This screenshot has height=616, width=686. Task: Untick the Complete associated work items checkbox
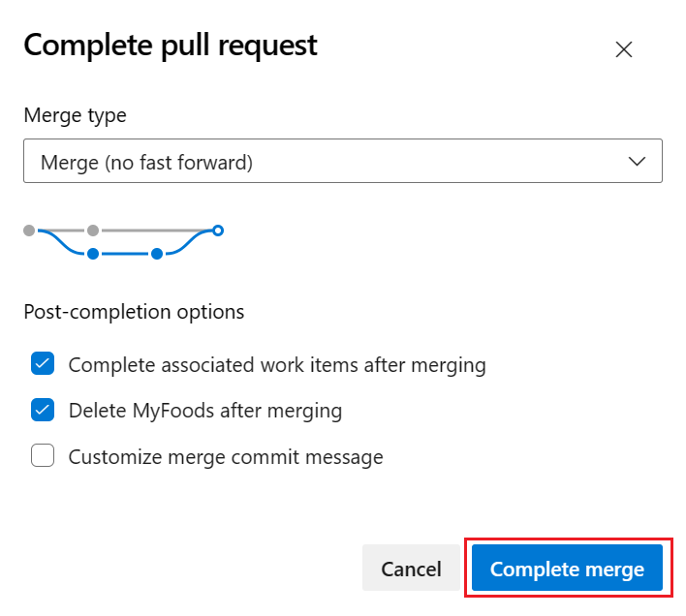pos(43,364)
